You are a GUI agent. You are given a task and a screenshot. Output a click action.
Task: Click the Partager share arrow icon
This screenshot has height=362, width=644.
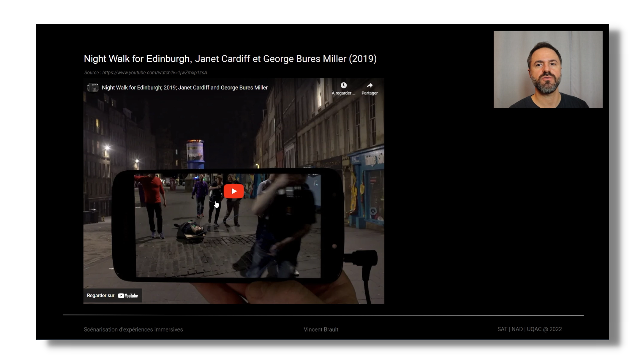[x=370, y=85]
